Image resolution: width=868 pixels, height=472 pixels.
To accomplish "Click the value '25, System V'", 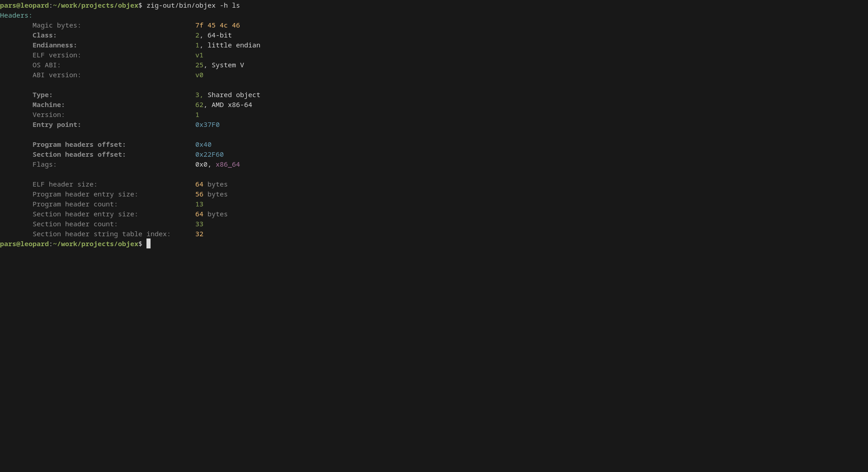I will tap(220, 65).
